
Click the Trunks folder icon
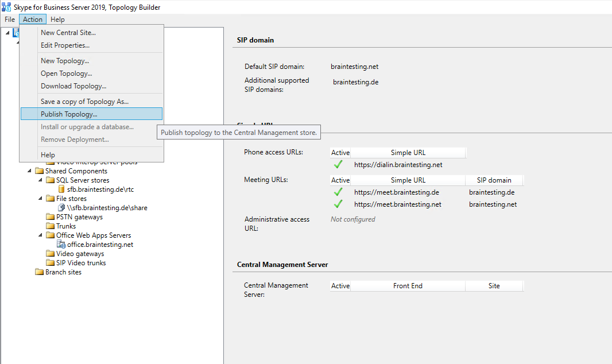point(51,226)
